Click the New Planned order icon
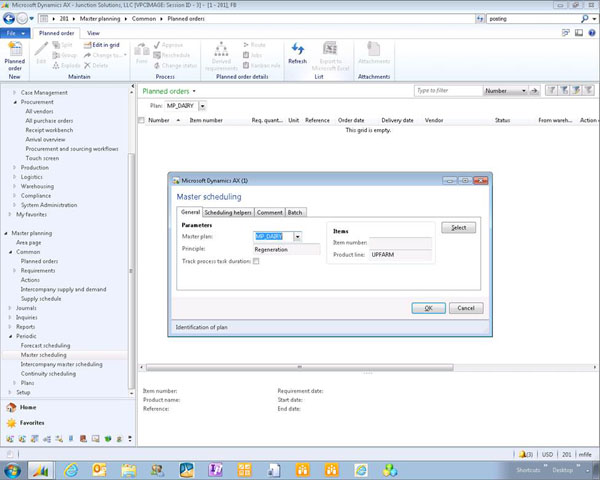This screenshot has height=480, width=600. click(x=15, y=50)
